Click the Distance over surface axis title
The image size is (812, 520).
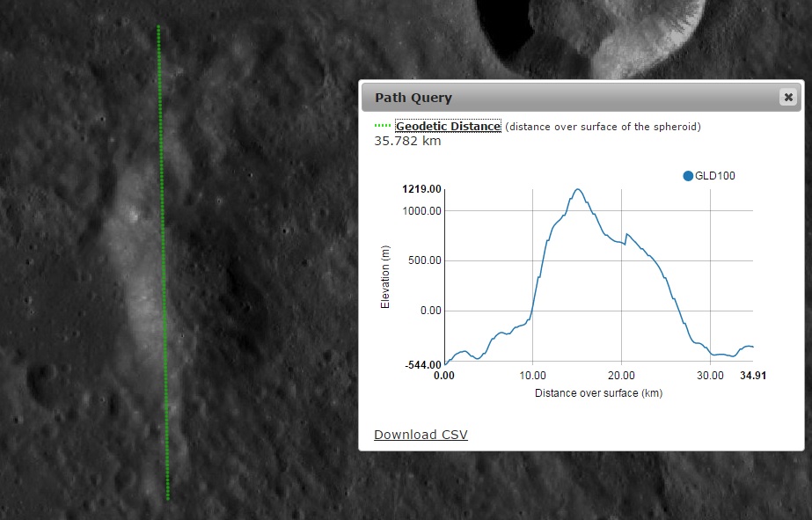coord(598,392)
